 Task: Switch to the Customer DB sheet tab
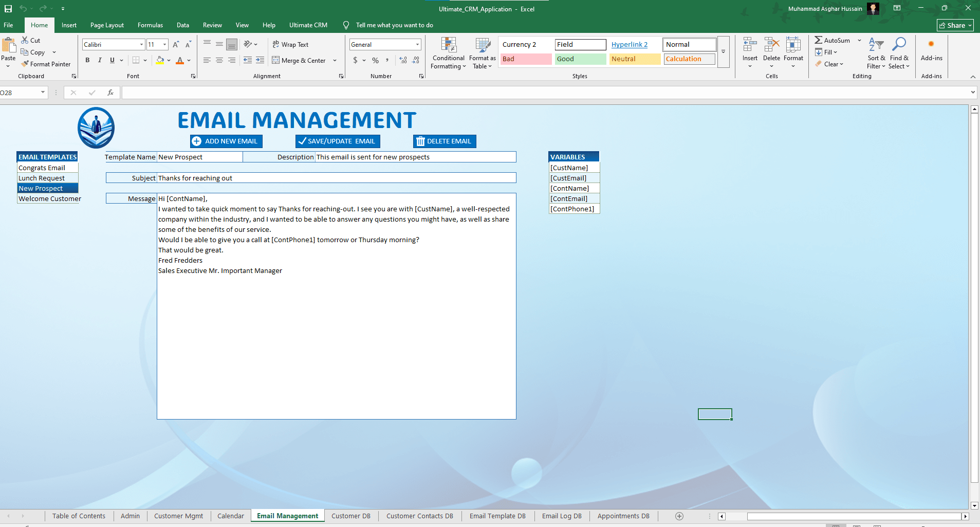[x=350, y=516]
